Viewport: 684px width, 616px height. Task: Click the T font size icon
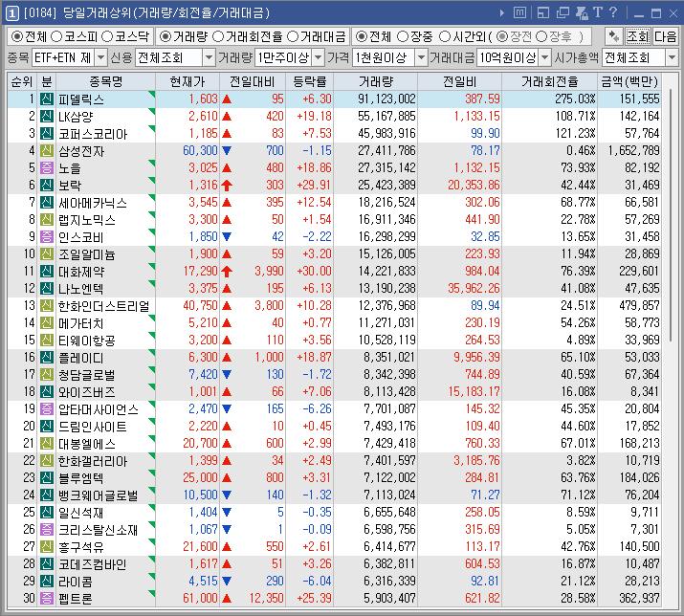pyautogui.click(x=598, y=12)
